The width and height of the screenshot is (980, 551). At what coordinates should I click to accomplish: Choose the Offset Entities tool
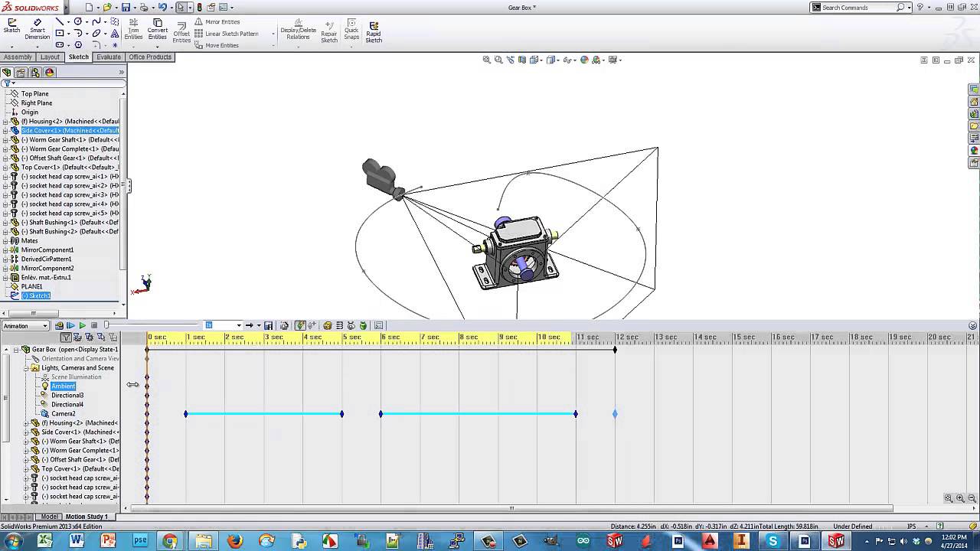181,31
